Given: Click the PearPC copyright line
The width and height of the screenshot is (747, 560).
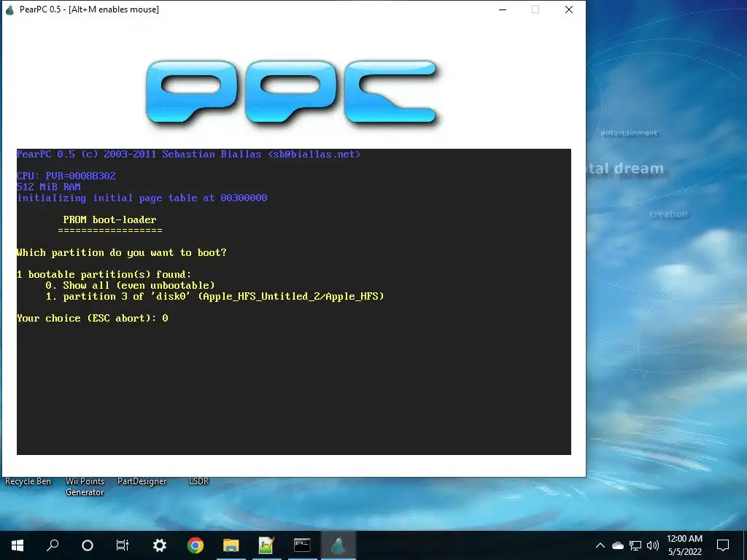Looking at the screenshot, I should [189, 154].
